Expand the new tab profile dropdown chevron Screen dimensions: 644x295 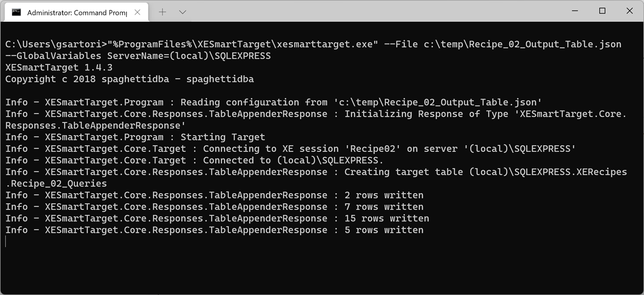tap(183, 12)
